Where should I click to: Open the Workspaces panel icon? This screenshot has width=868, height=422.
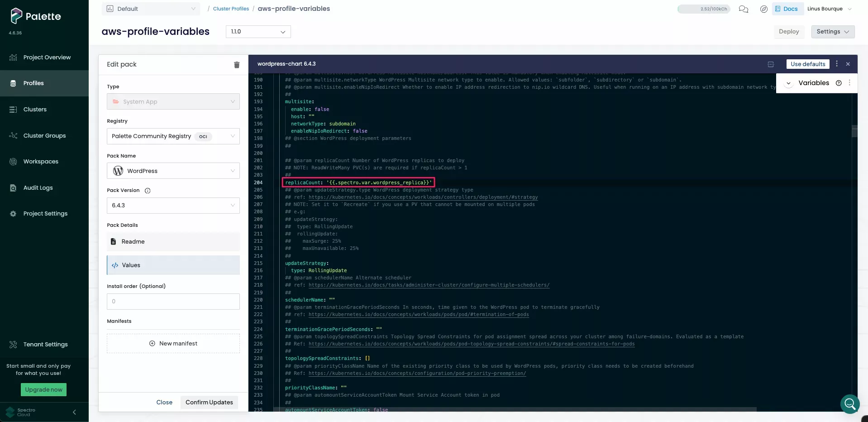[14, 161]
